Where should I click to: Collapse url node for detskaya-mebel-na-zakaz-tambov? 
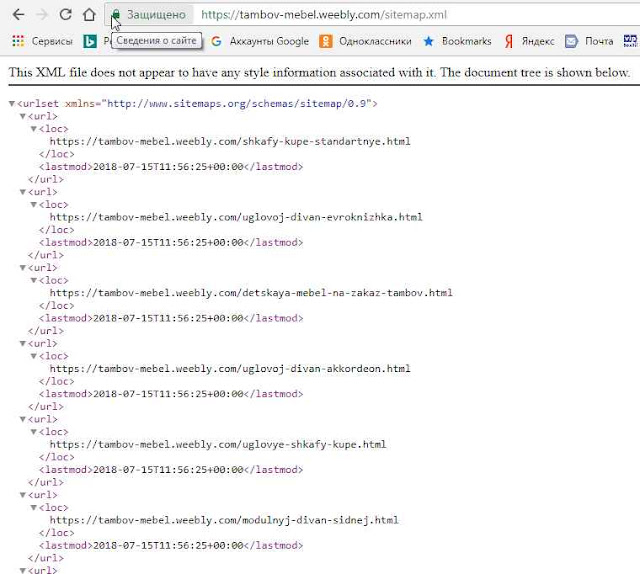click(23, 268)
